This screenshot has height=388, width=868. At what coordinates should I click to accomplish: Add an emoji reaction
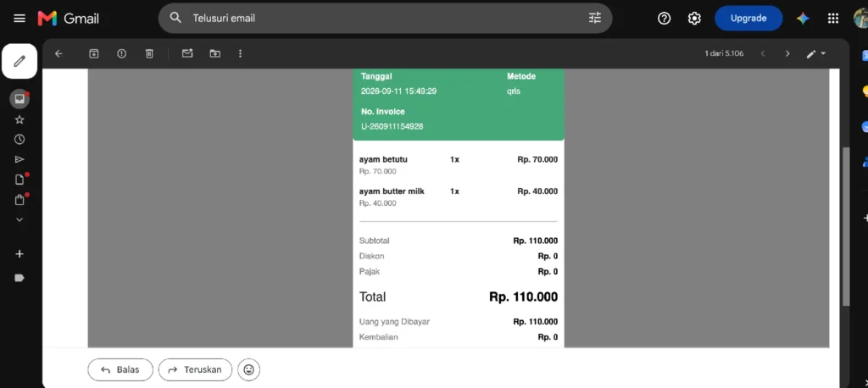tap(248, 369)
